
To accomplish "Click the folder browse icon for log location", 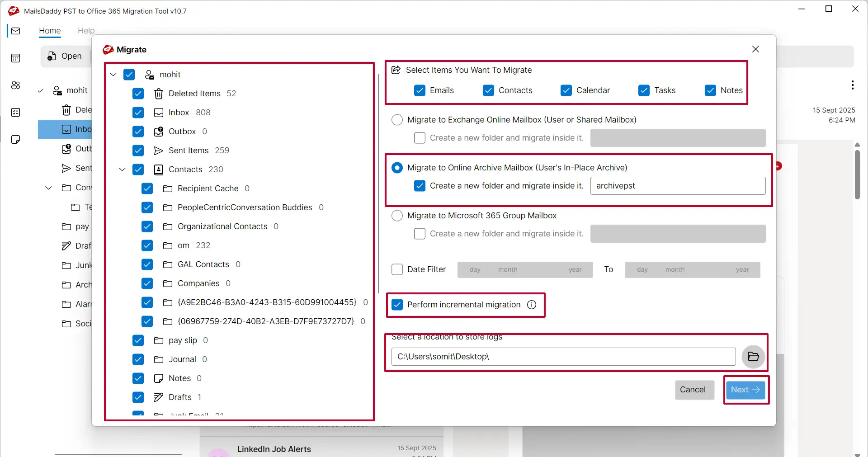I will (x=753, y=357).
